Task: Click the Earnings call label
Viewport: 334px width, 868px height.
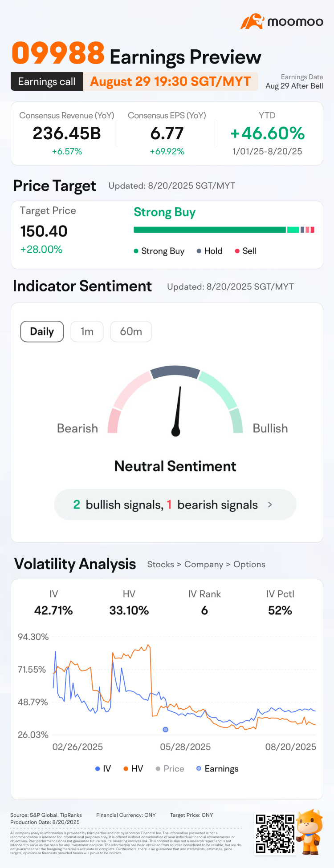Action: [x=47, y=82]
